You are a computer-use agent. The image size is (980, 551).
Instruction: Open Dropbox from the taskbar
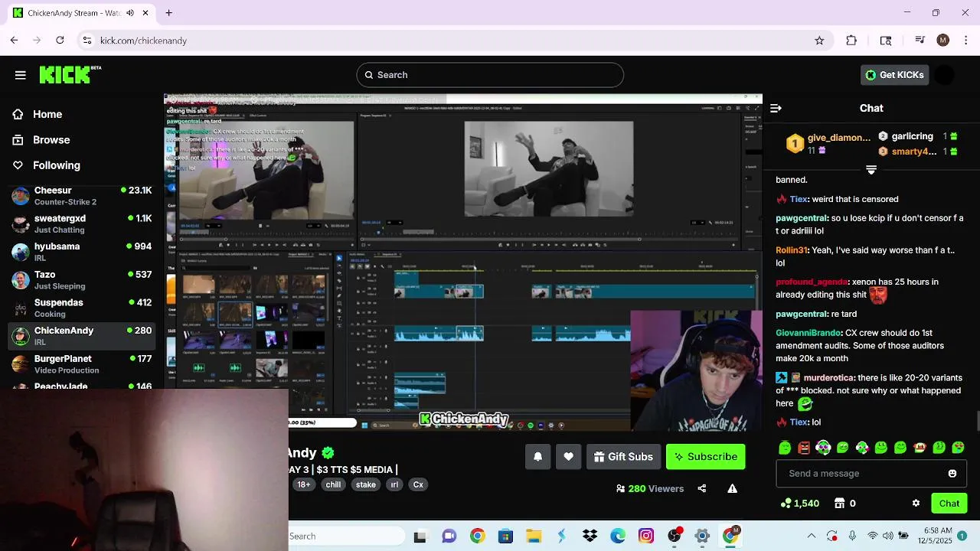point(590,536)
